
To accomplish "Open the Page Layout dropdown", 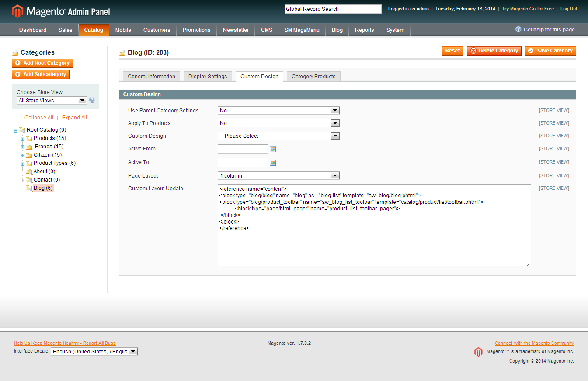I will pyautogui.click(x=278, y=176).
